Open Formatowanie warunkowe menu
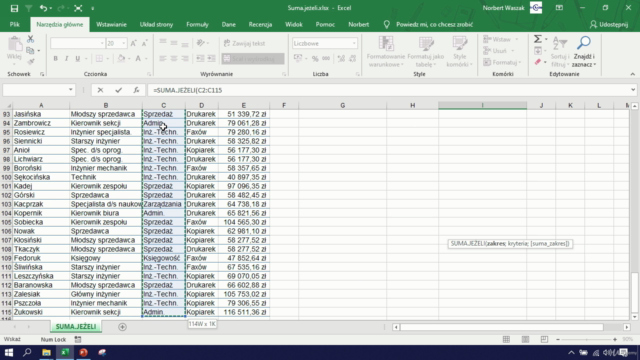640x360 pixels. point(386,52)
